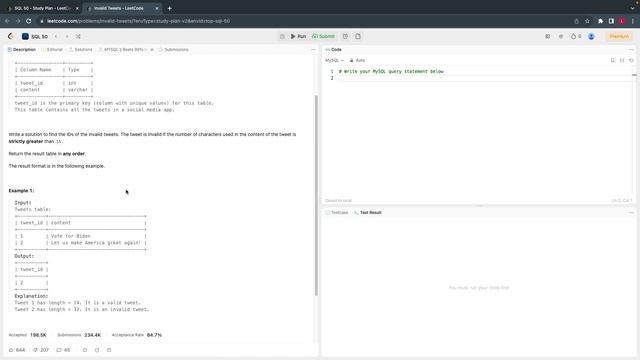The height and width of the screenshot is (360, 640).
Task: Open the Code panel more options menu
Action: point(631,50)
